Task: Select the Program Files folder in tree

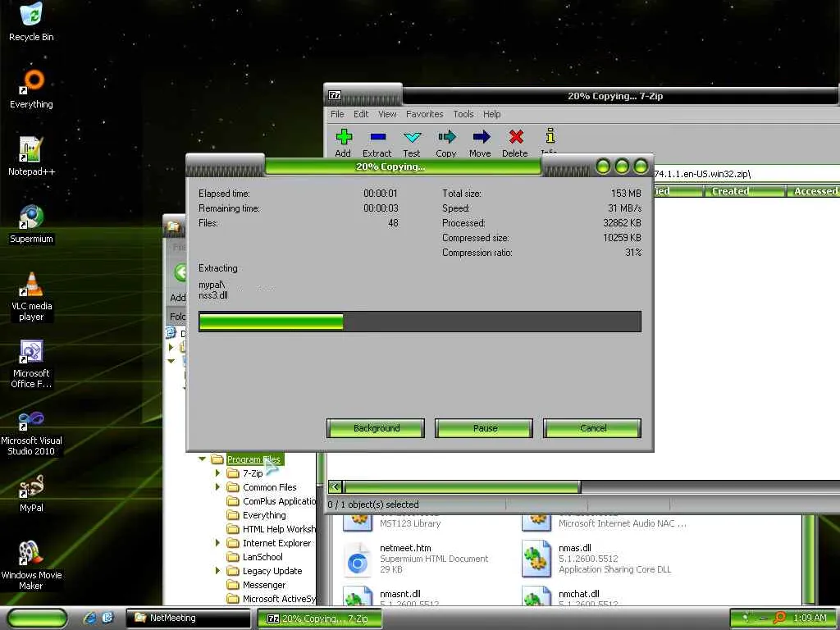Action: click(253, 459)
